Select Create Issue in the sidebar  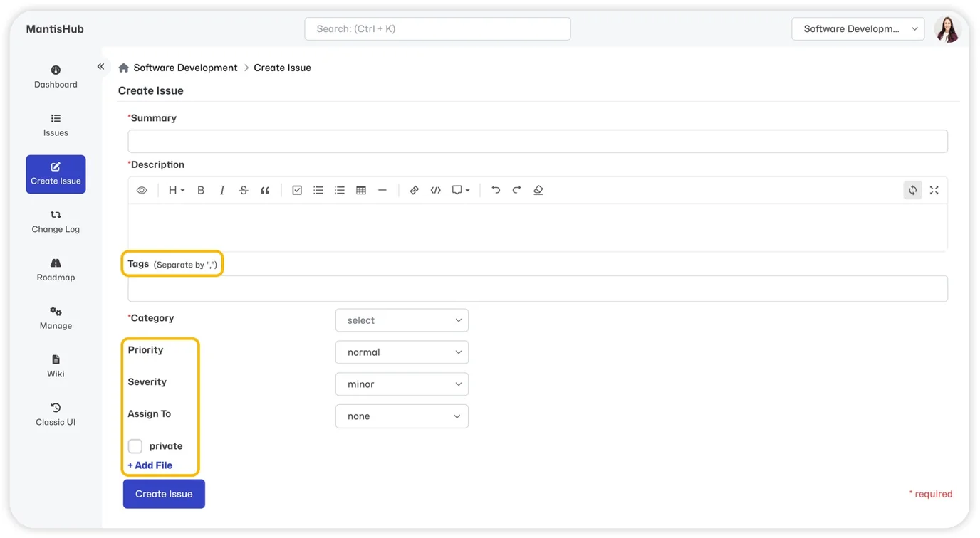tap(56, 174)
